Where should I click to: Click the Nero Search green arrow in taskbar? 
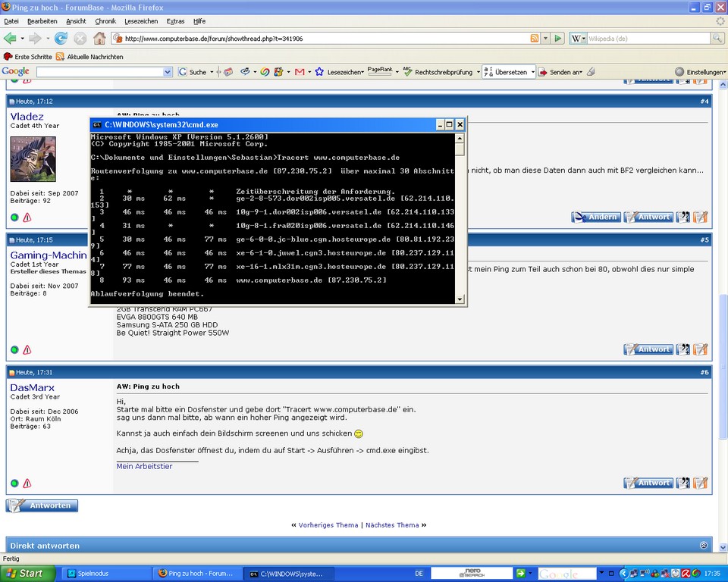point(520,573)
